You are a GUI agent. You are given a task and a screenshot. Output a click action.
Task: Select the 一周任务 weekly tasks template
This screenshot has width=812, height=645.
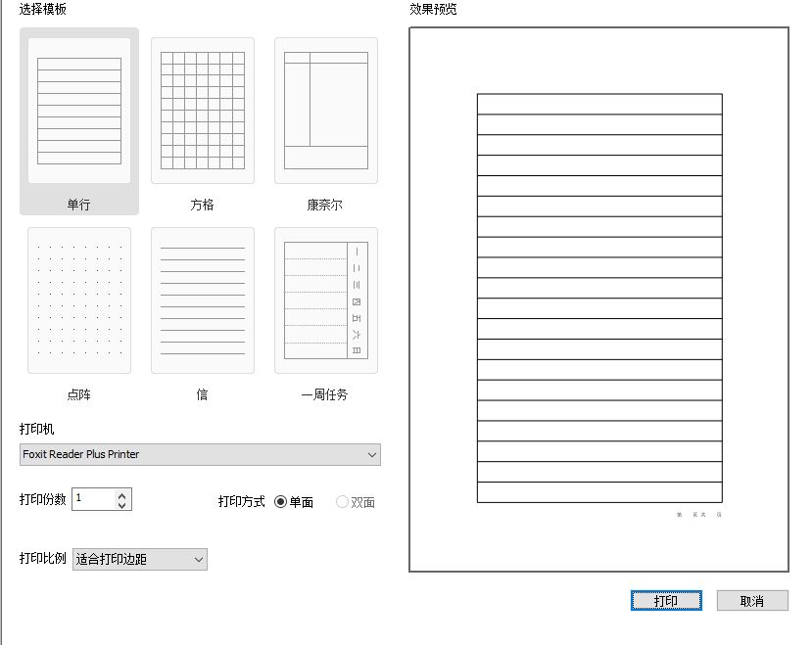(325, 299)
